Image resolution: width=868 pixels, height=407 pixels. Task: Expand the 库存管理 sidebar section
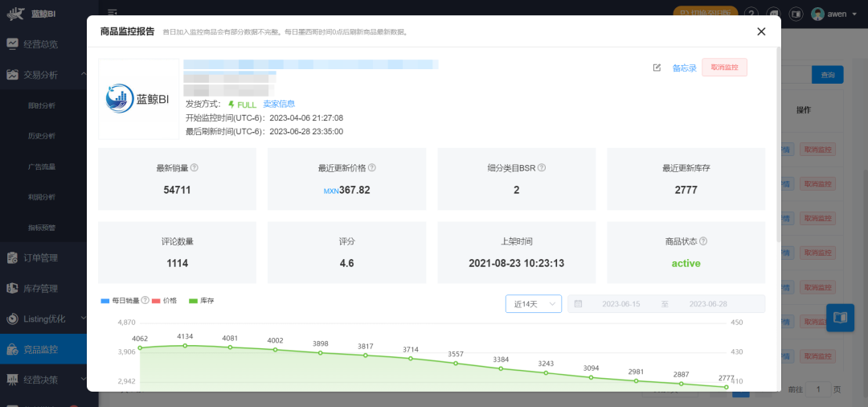(x=43, y=289)
